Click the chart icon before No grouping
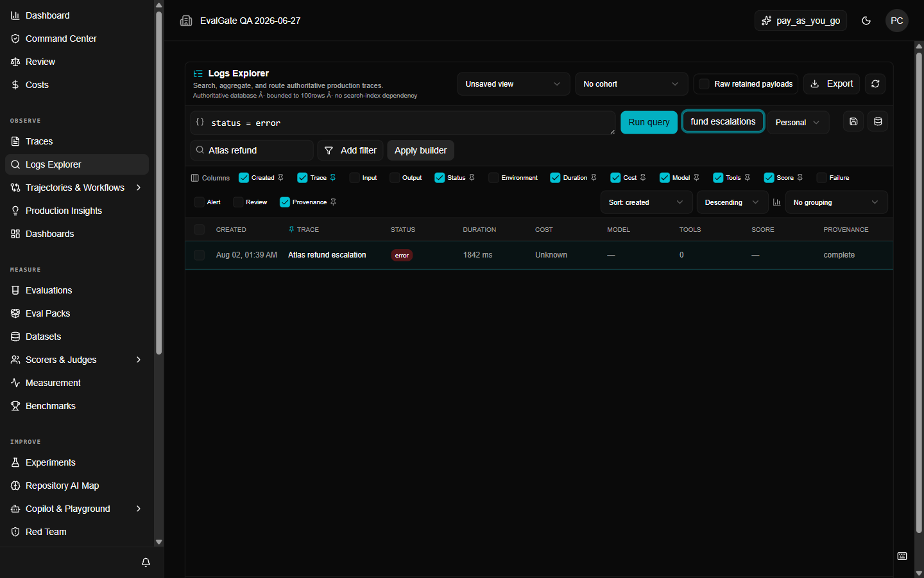This screenshot has width=924, height=578. coord(777,202)
